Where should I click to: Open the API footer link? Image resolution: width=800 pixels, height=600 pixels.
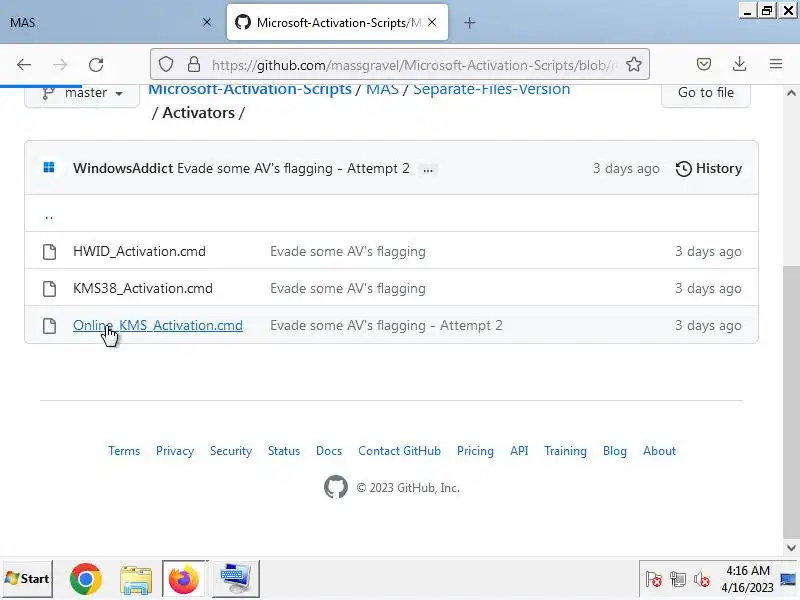519,451
